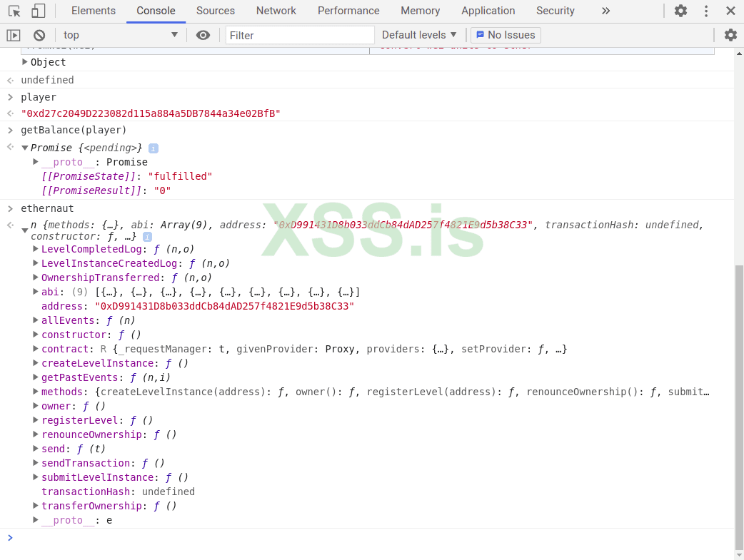Expand submitLevelInstance function

point(36,477)
